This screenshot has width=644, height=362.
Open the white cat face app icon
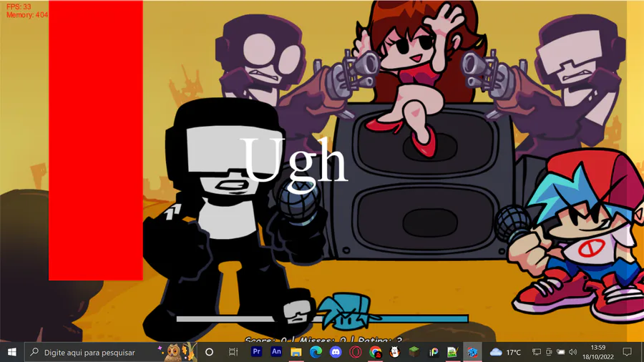click(x=395, y=352)
